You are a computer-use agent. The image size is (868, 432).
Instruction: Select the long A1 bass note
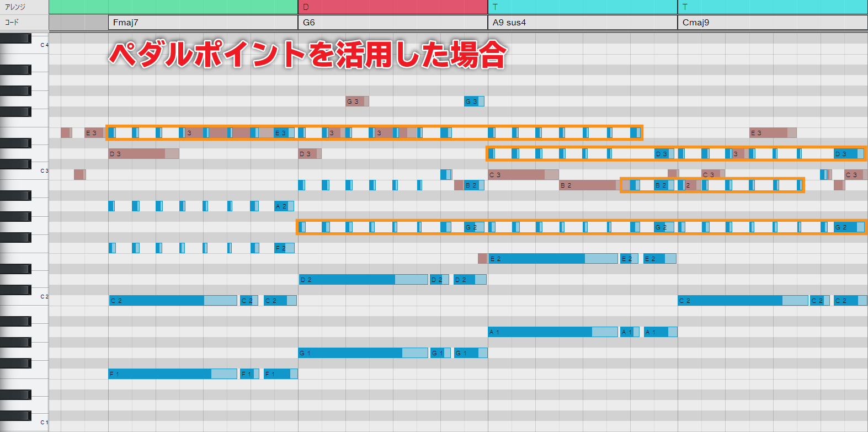tap(553, 332)
